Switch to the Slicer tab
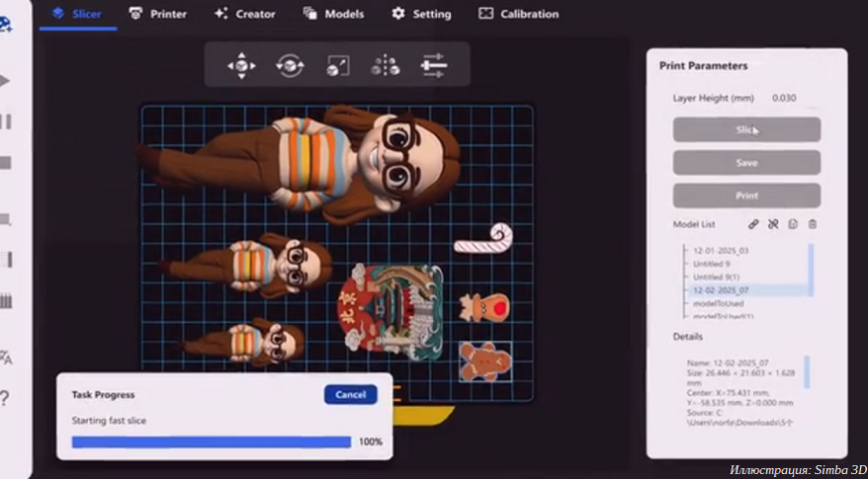 tap(78, 14)
